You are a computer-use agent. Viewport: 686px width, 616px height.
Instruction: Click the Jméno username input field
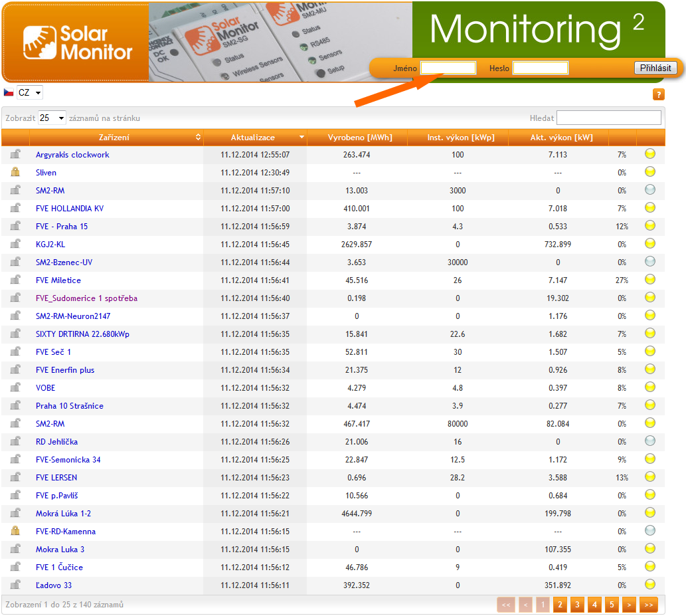[448, 68]
